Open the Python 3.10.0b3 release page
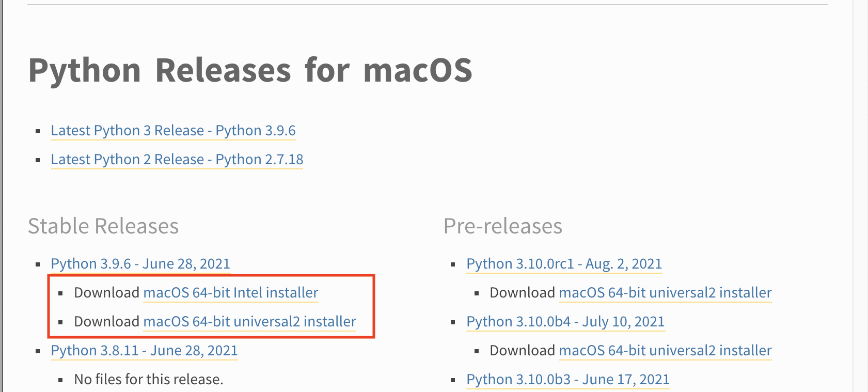Viewport: 868px width, 392px height. coord(567,380)
